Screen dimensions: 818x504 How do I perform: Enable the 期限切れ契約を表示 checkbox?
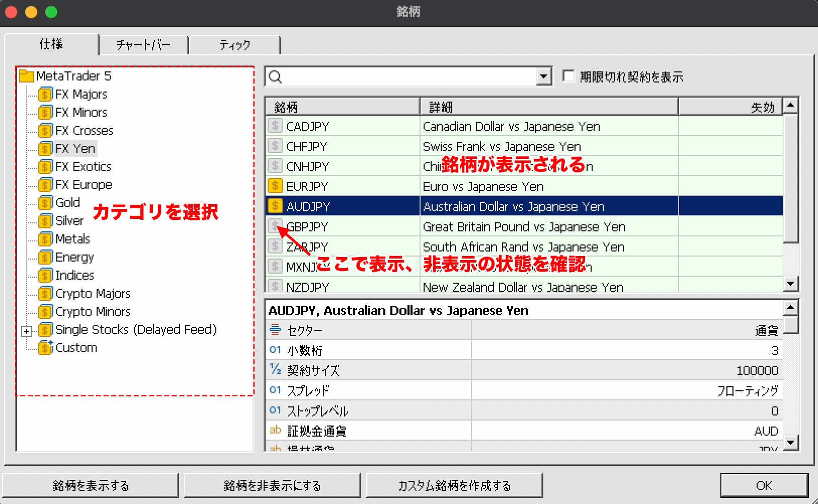[568, 76]
